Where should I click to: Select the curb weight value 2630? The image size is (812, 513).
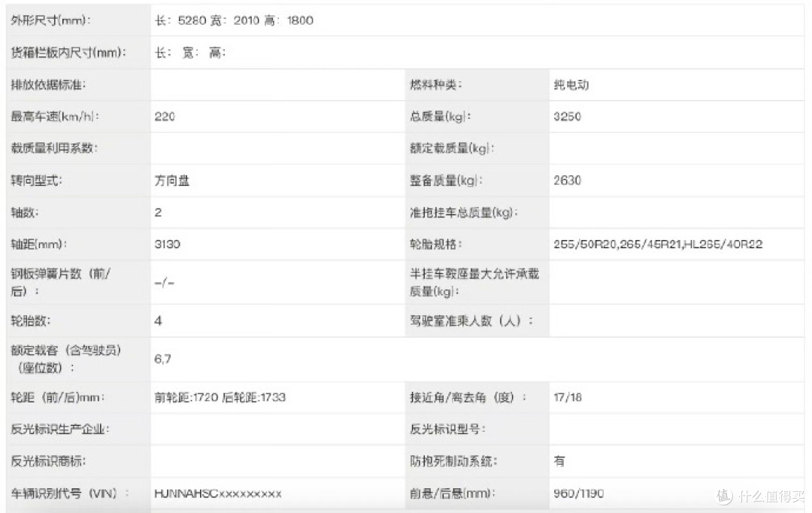pos(566,181)
